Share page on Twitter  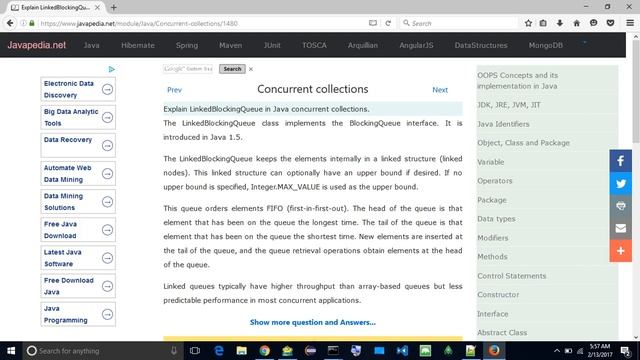tap(620, 183)
